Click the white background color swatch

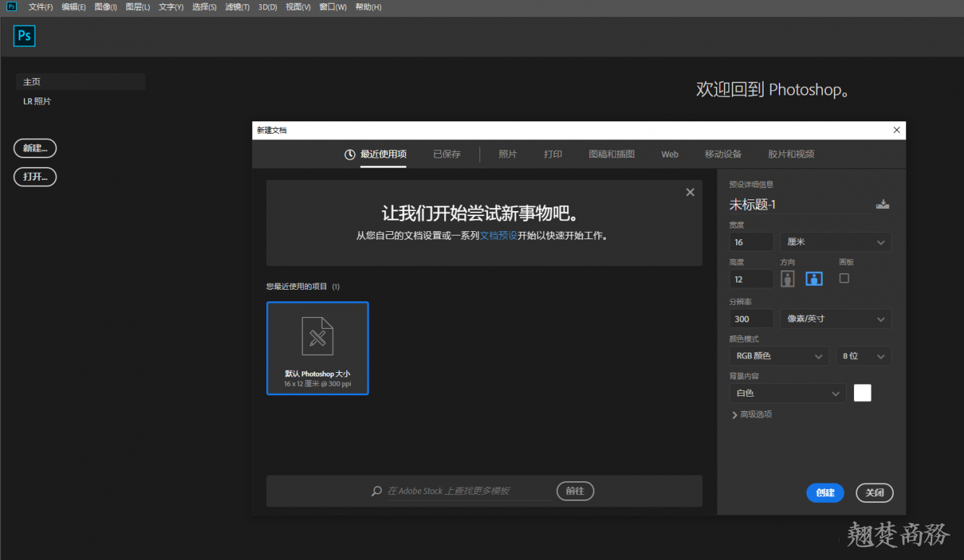click(x=863, y=392)
